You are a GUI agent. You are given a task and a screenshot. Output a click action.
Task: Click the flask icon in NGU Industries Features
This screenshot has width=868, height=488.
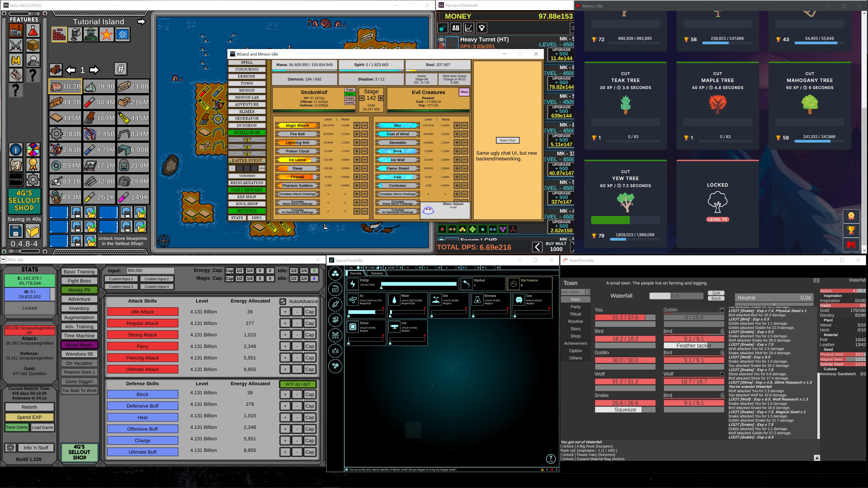tap(33, 31)
